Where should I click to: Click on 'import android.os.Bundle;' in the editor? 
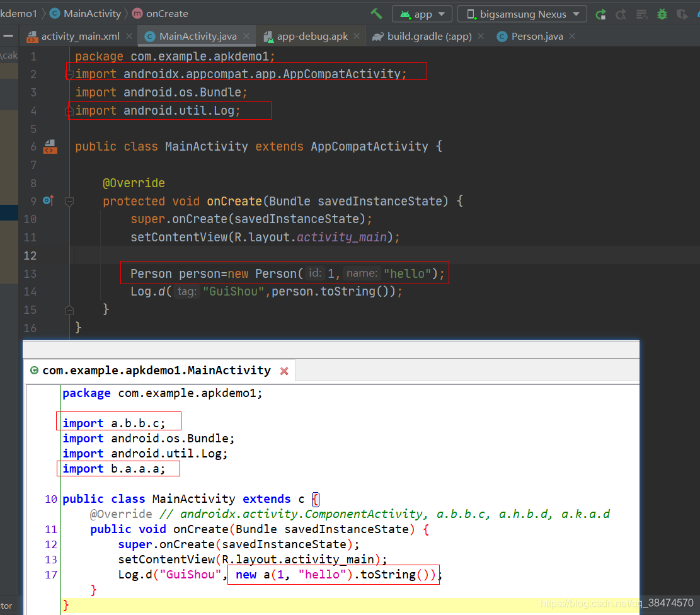(161, 93)
